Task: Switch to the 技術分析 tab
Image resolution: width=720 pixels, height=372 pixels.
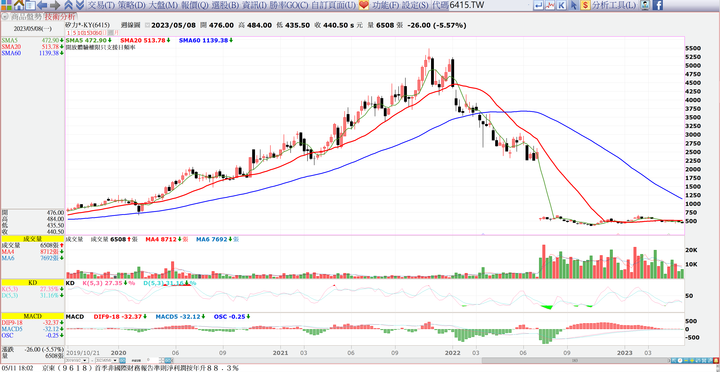Action: [59, 17]
